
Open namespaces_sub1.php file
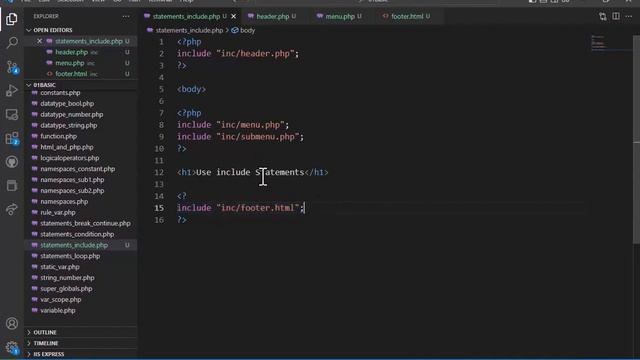(72, 180)
